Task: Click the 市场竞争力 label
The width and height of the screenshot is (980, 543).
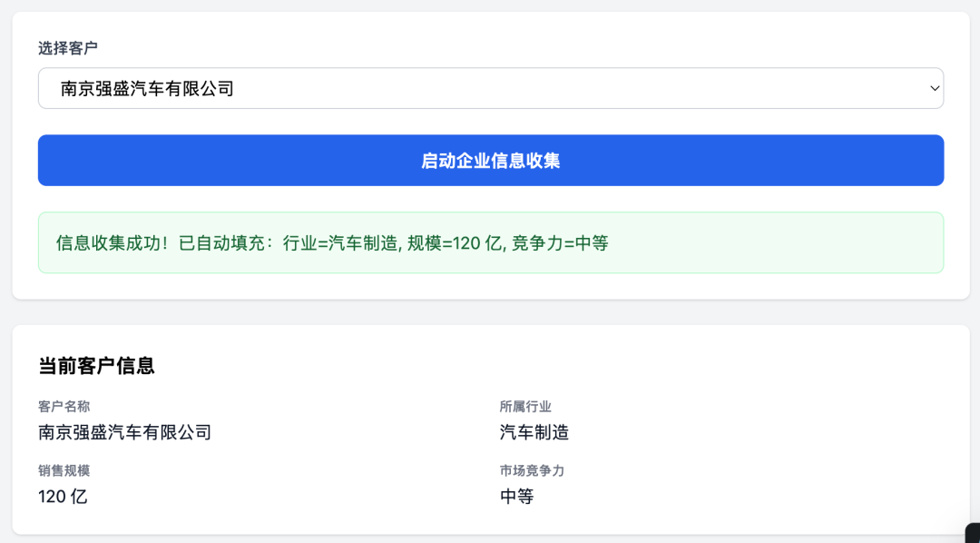Action: coord(532,470)
